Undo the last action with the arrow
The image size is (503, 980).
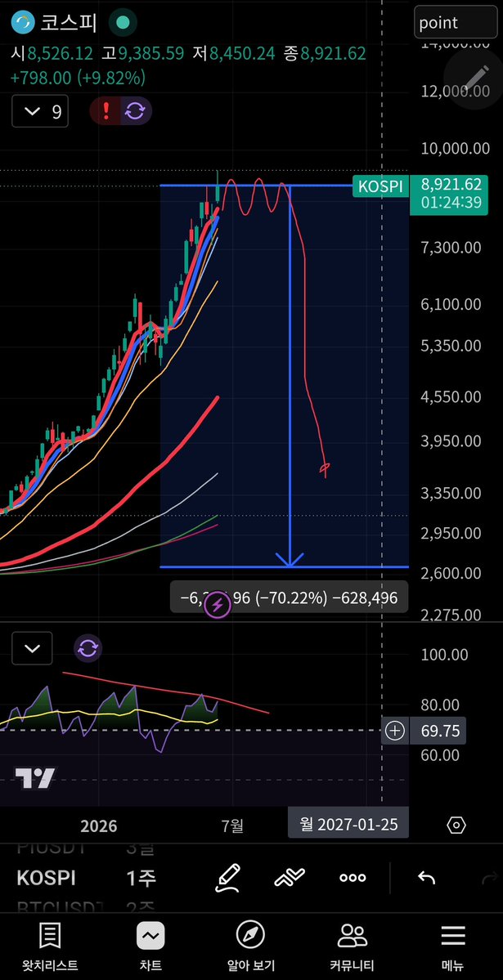[427, 878]
